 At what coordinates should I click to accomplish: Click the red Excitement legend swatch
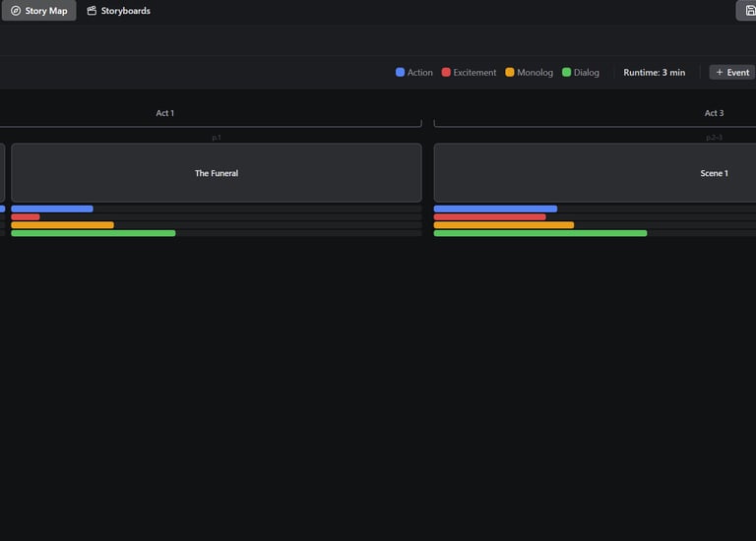(x=446, y=72)
